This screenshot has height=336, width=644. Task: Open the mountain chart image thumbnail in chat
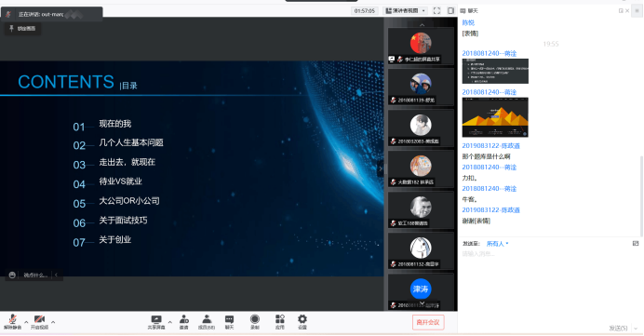click(x=495, y=117)
